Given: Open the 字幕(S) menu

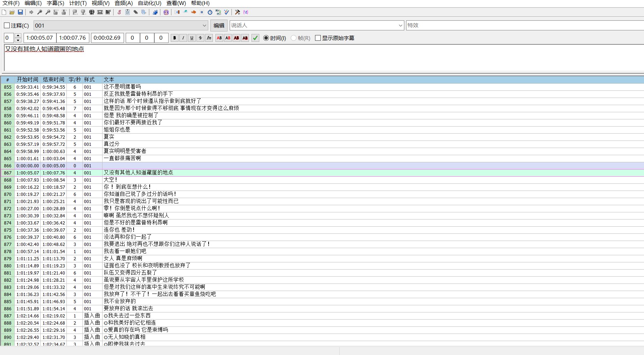Looking at the screenshot, I should tap(55, 3).
